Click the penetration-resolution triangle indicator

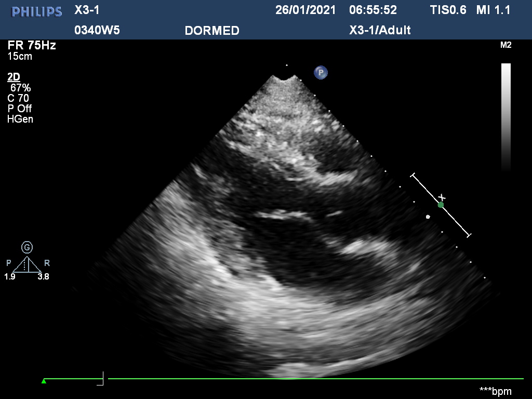[x=27, y=264]
